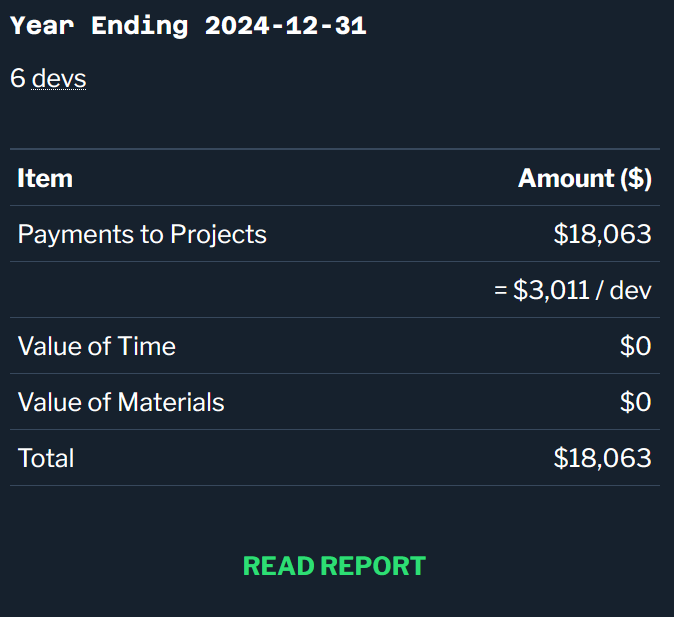Click the 'Amount ($)' column header
The height and width of the screenshot is (617, 674).
585,178
